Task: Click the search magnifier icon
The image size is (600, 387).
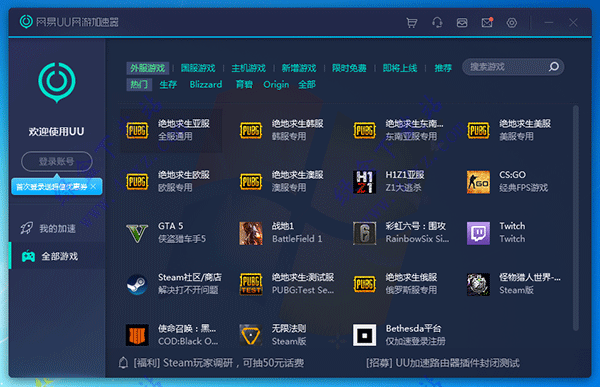Action: 554,67
